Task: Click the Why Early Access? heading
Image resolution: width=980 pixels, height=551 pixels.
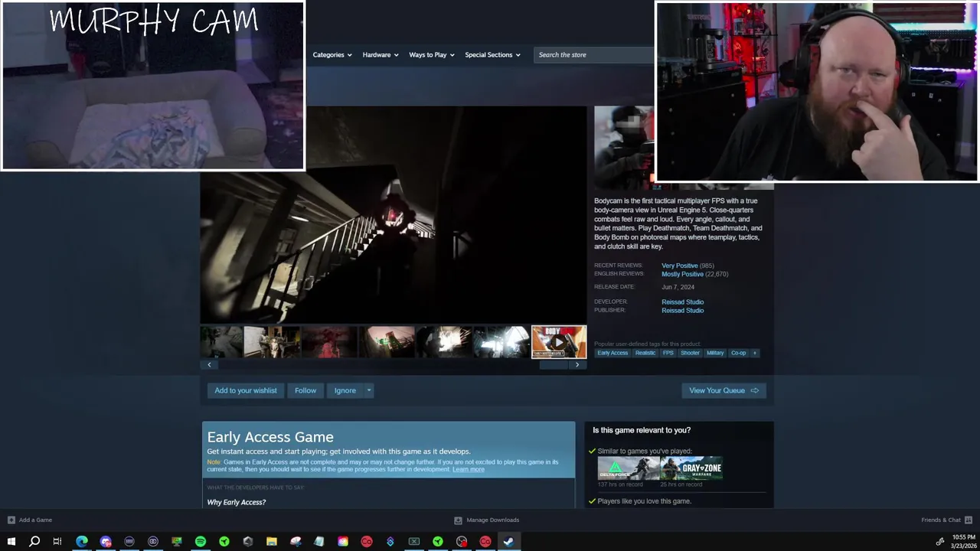Action: pos(237,502)
